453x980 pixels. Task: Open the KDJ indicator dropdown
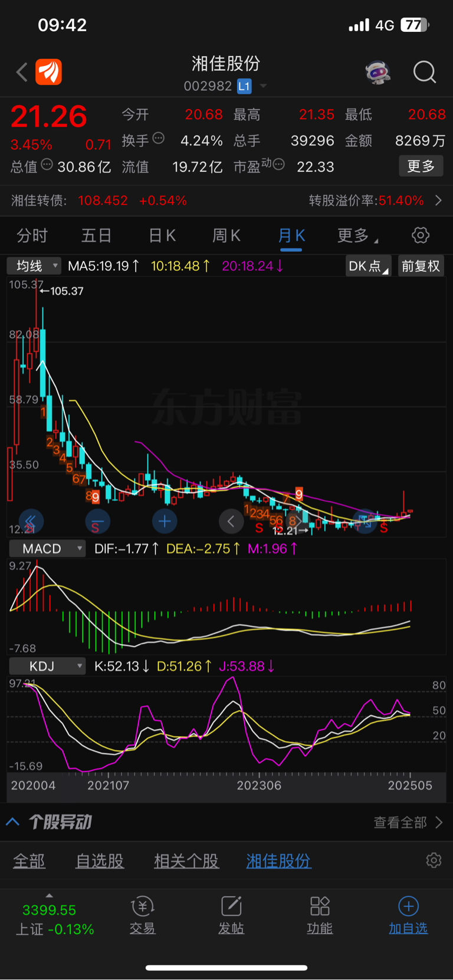click(x=48, y=666)
